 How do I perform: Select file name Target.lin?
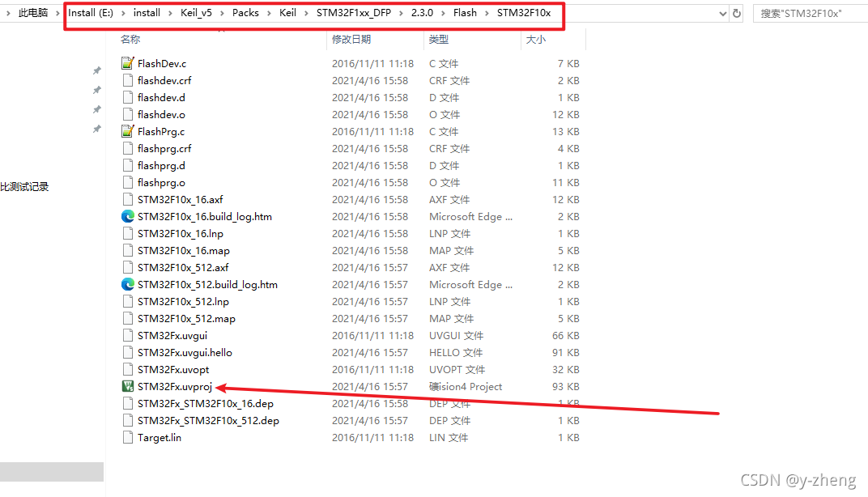pyautogui.click(x=160, y=438)
